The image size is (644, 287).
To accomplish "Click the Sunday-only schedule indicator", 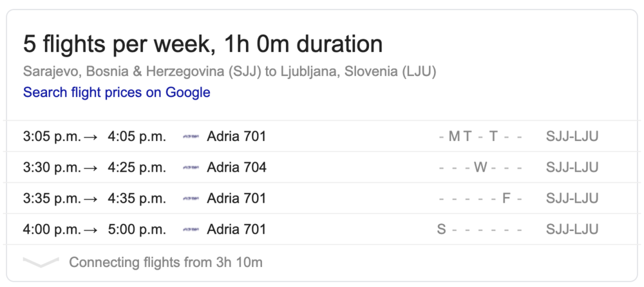I will (x=479, y=229).
